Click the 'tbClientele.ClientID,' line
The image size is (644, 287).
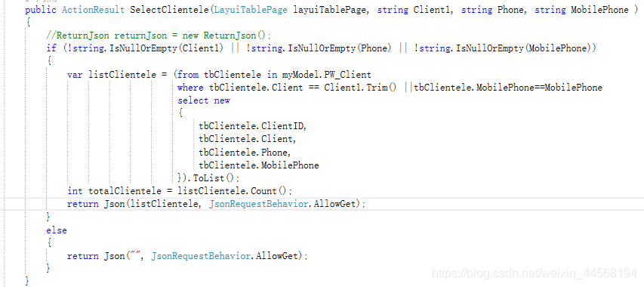pyautogui.click(x=253, y=126)
